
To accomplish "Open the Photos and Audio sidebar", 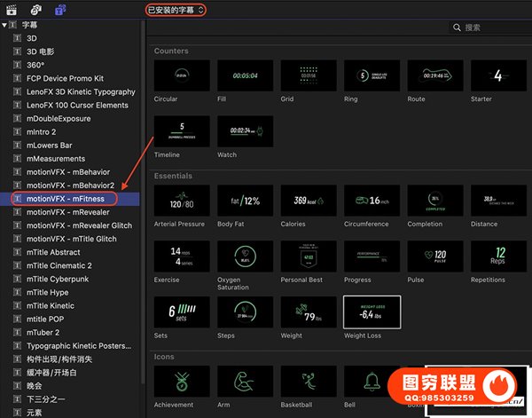I will (x=35, y=10).
